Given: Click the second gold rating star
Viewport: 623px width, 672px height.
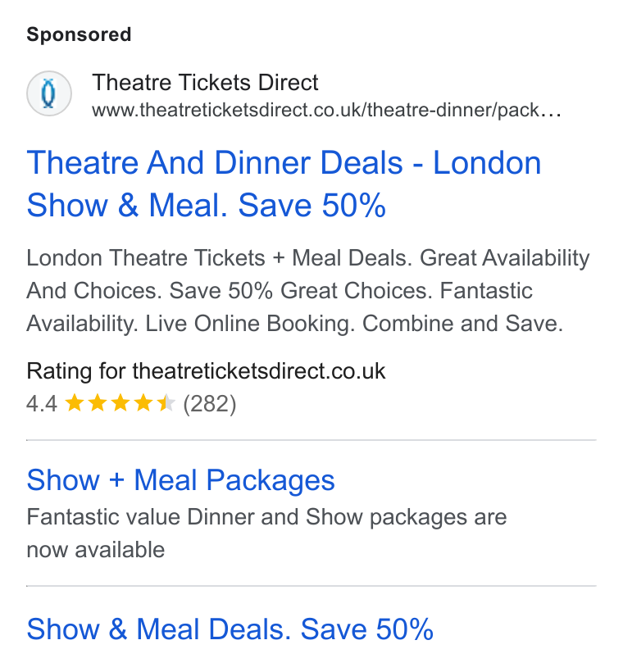Looking at the screenshot, I should [98, 403].
